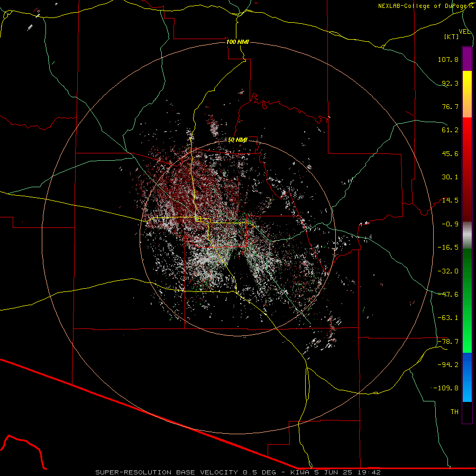Click the purple segment of the velocity color bar
The height and width of the screenshot is (476, 476).
(x=467, y=59)
